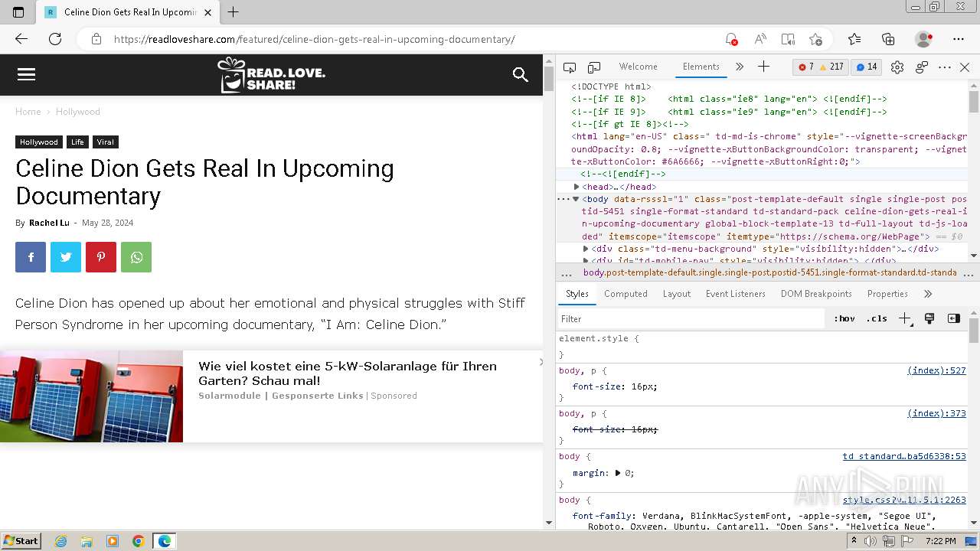
Task: Click the Read Love Share logo
Action: (272, 75)
